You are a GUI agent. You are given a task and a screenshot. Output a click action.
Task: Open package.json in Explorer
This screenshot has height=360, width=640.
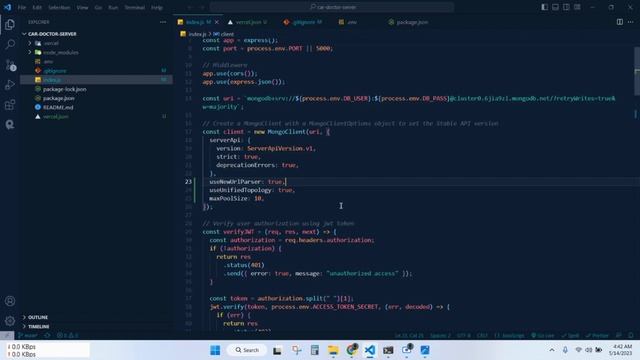point(96,98)
